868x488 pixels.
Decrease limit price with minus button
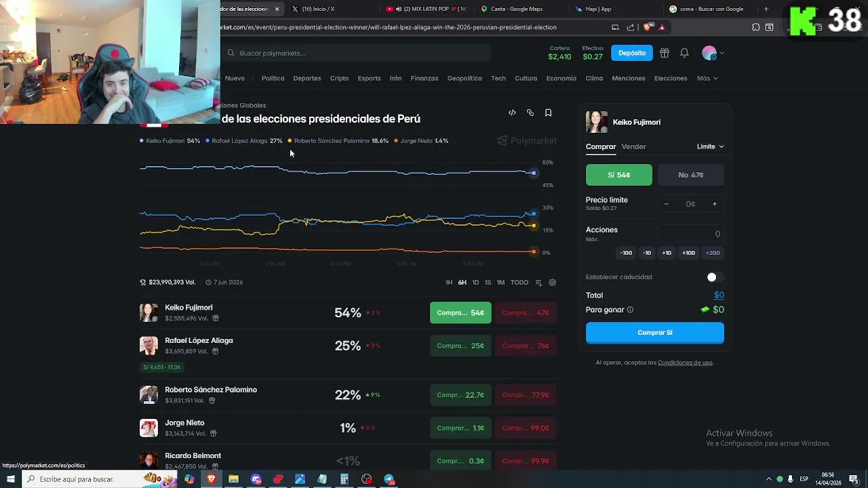coord(666,204)
